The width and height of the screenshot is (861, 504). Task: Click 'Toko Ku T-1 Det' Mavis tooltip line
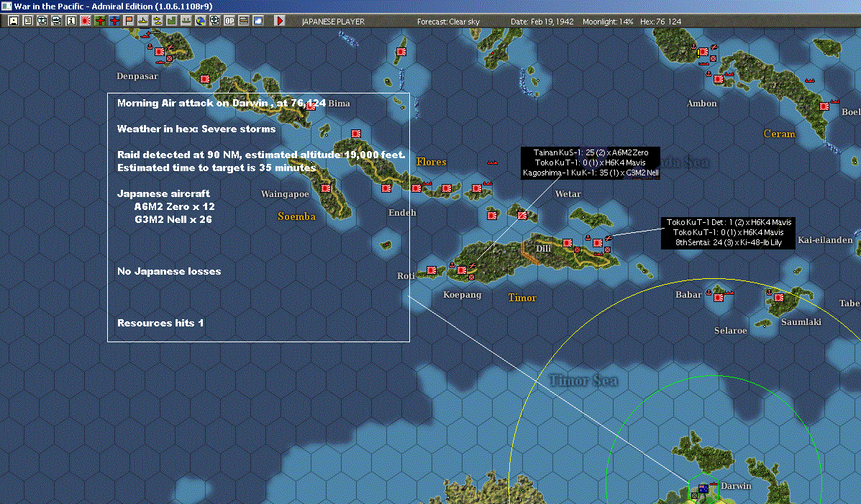(729, 222)
